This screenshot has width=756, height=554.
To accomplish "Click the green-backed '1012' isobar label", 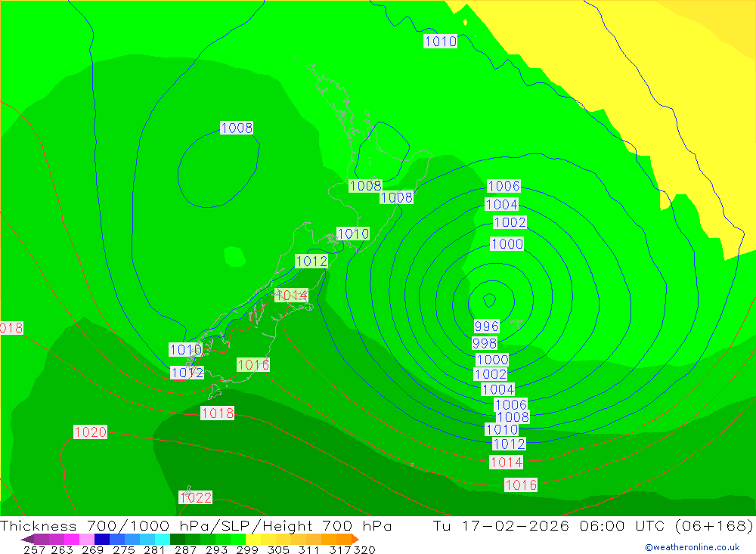I will (311, 262).
